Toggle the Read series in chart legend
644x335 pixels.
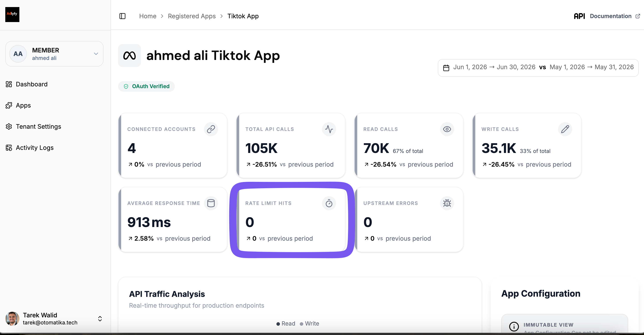click(286, 324)
